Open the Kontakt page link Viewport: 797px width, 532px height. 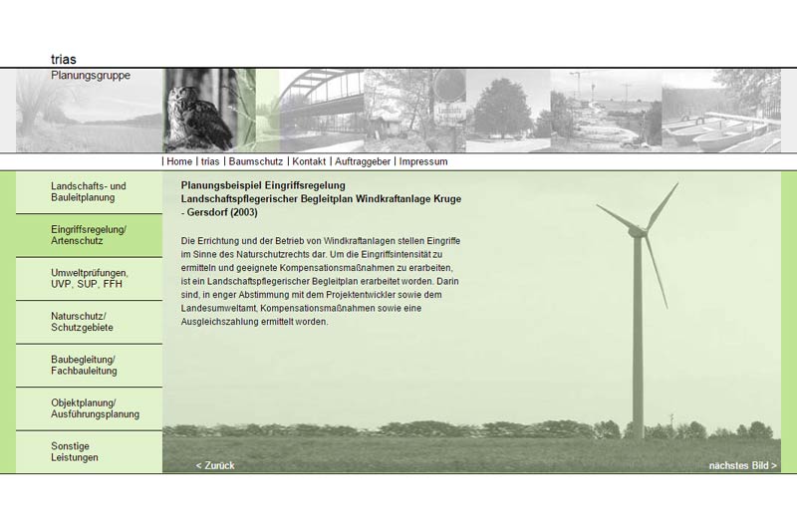pos(309,161)
